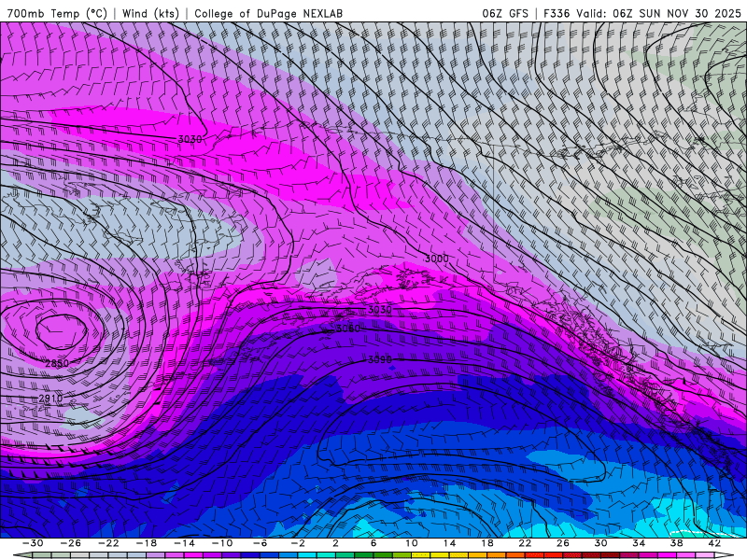Click "College of DuPage NEXLAB" credit text
The width and height of the screenshot is (747, 560).
click(268, 13)
